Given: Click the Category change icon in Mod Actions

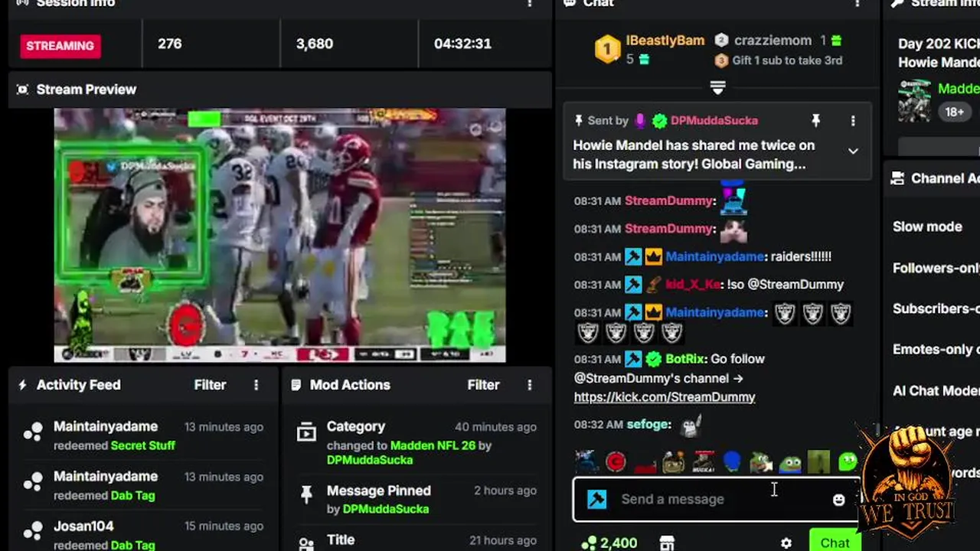Looking at the screenshot, I should click(x=306, y=433).
